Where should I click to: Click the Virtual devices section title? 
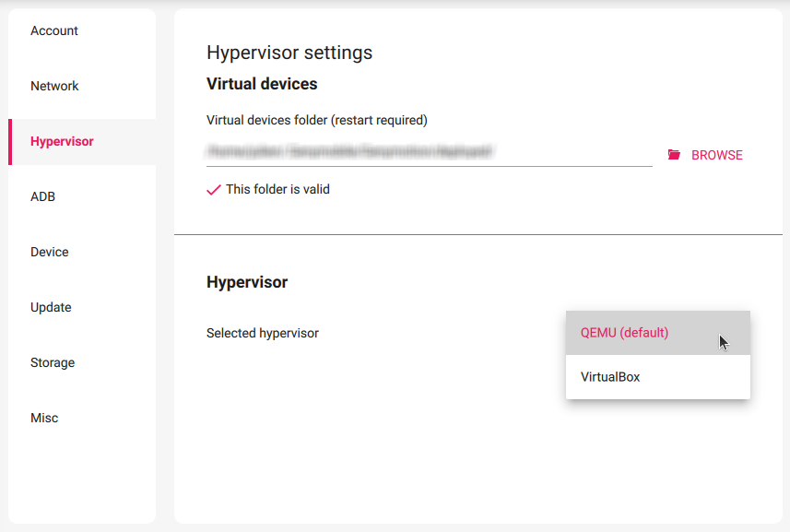(x=262, y=83)
